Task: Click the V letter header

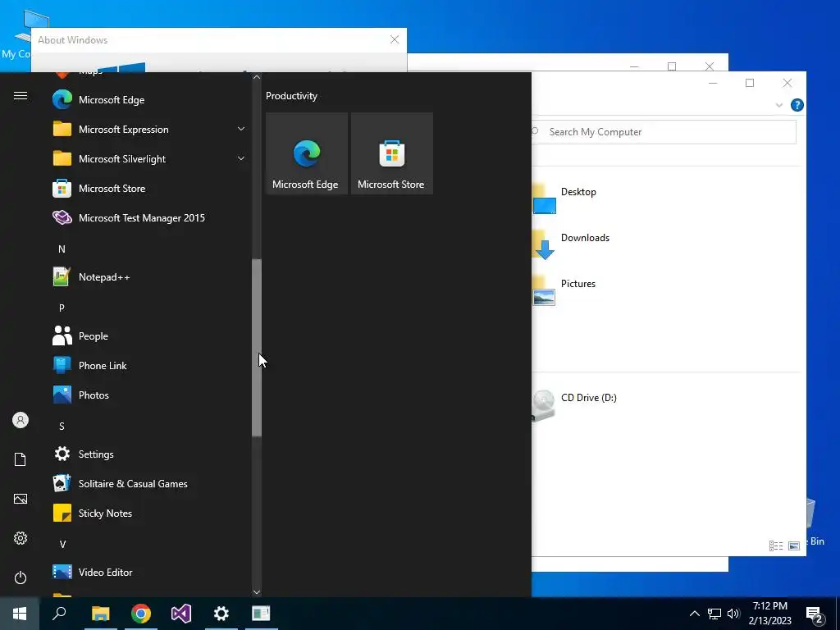Action: pos(62,545)
